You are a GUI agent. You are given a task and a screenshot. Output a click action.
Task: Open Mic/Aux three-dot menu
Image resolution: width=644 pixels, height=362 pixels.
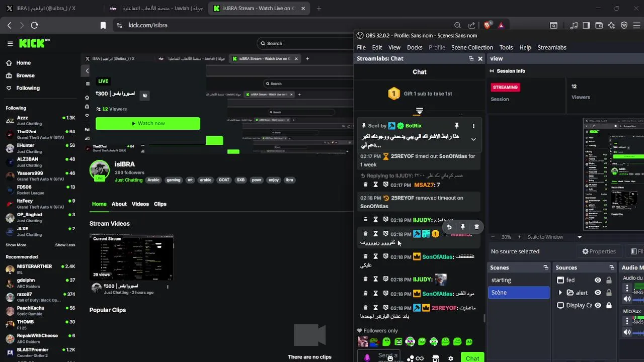[x=627, y=321]
